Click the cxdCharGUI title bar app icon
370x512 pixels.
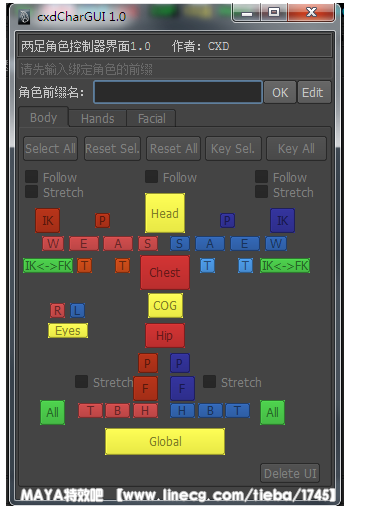(x=24, y=17)
